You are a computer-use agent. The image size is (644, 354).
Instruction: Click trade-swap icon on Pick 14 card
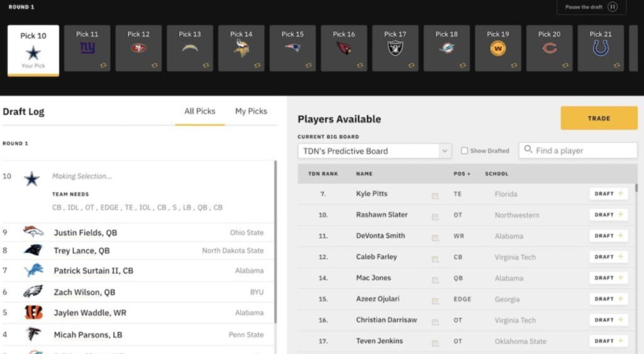click(x=257, y=65)
